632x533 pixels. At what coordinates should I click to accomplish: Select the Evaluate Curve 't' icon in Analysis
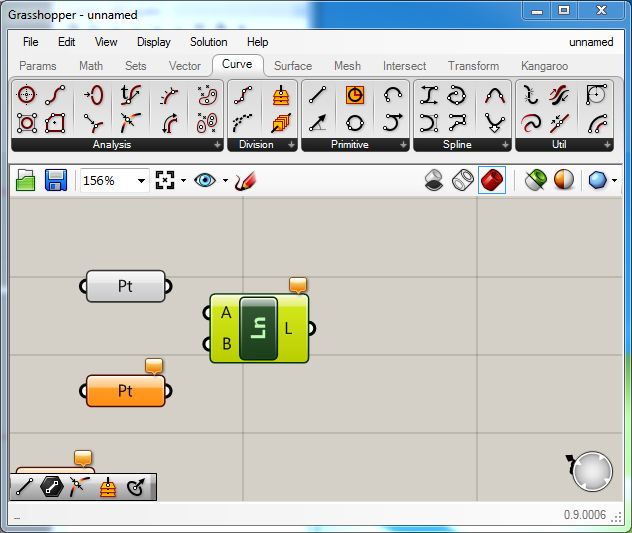(131, 95)
